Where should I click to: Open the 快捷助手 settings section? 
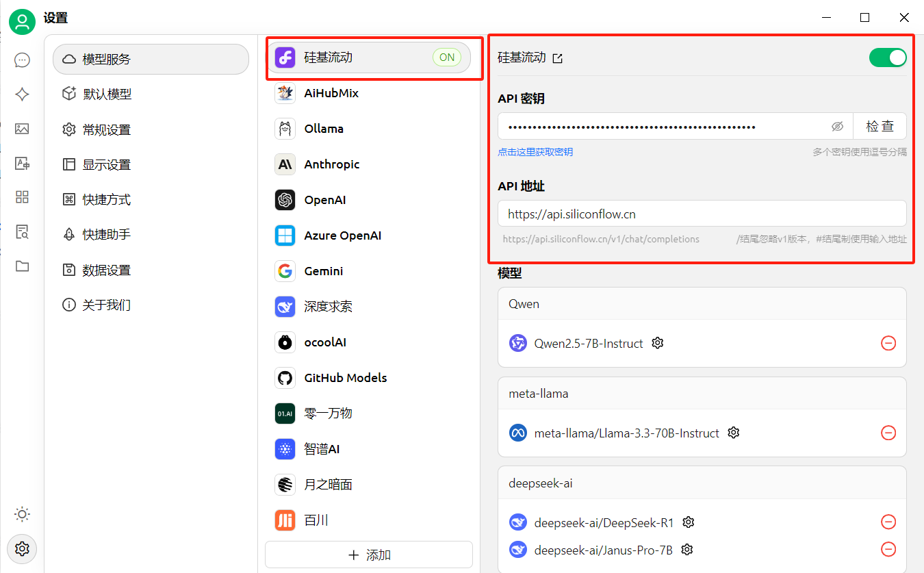point(151,235)
